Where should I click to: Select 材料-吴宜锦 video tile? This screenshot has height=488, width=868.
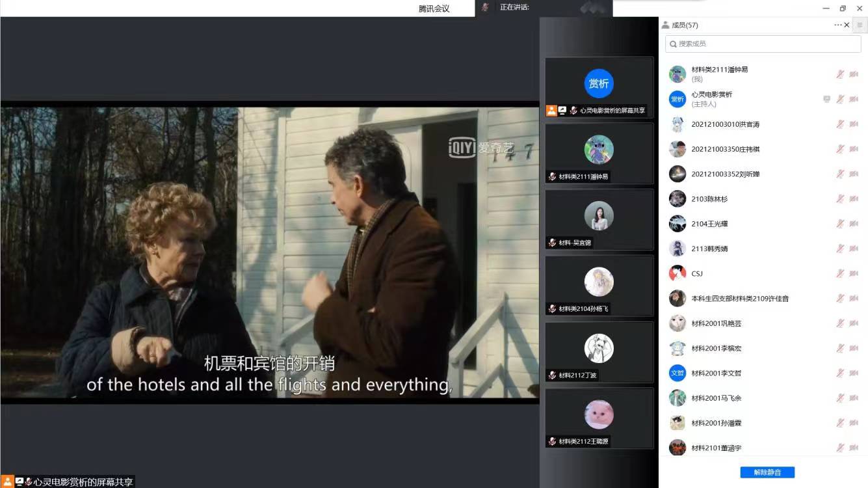pos(599,219)
